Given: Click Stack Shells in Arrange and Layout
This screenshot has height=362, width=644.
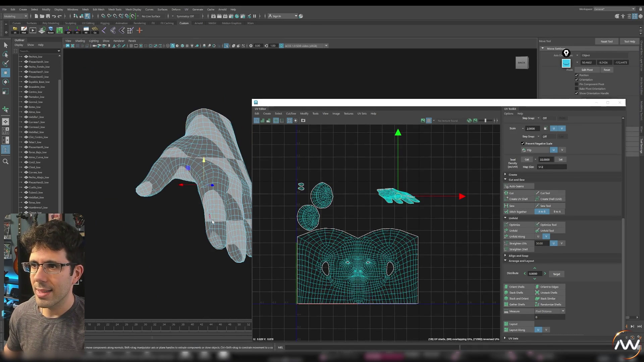Looking at the screenshot, I should click(516, 293).
